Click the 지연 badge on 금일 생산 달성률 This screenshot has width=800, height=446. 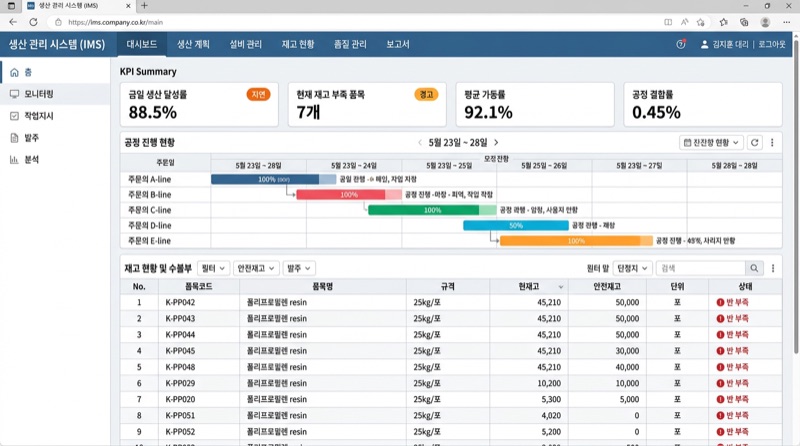258,94
